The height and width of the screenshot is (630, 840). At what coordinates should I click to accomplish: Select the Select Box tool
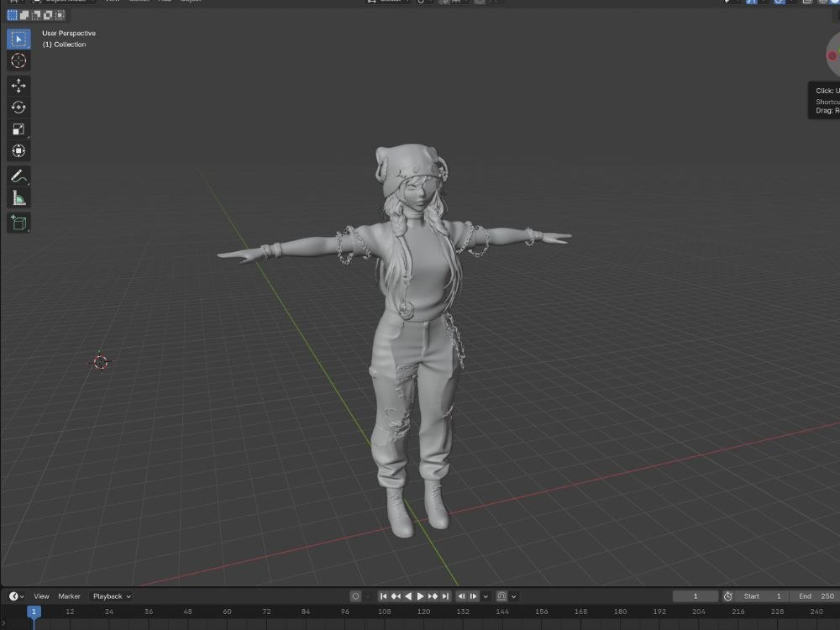tap(18, 39)
